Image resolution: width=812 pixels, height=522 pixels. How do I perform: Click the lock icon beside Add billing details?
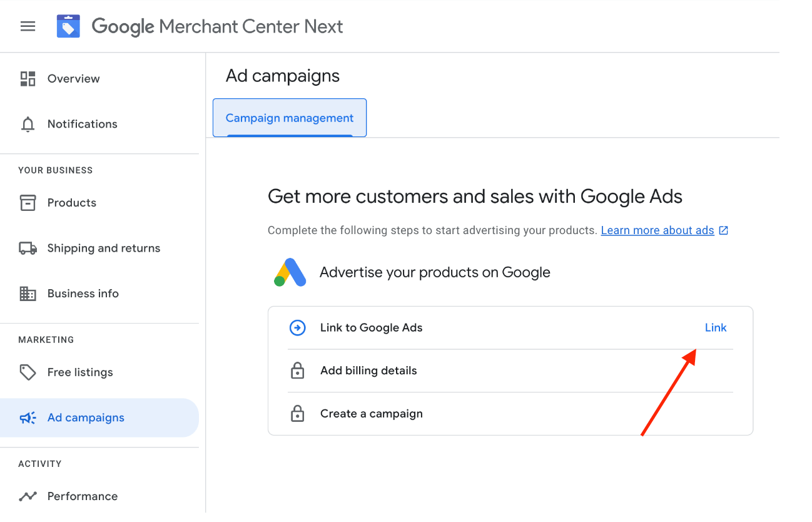(x=298, y=371)
